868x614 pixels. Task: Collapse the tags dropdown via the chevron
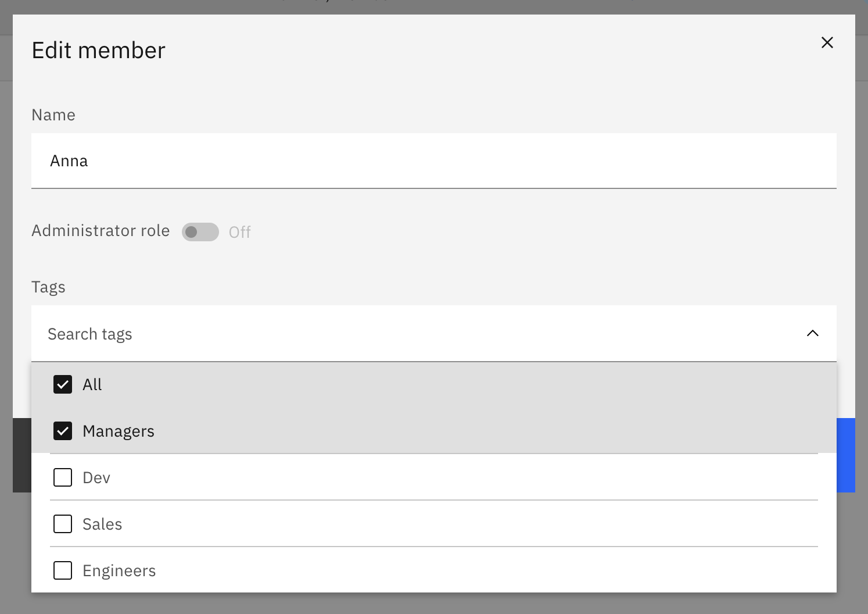(812, 333)
